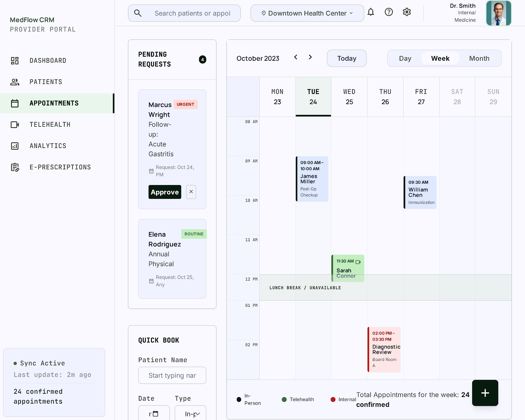The image size is (525, 420).
Task: Click the ROUTINE tag on Elena Rodriguez
Action: tap(194, 234)
